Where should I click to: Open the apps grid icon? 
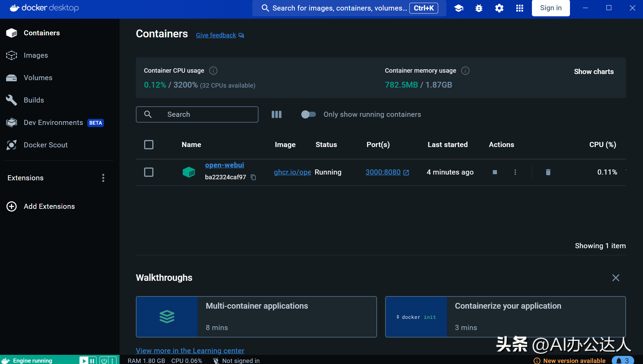coord(520,8)
